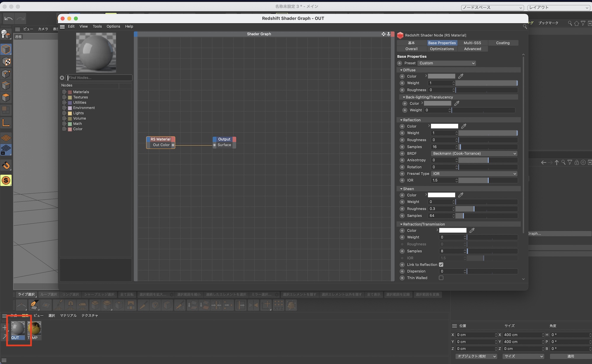Image resolution: width=592 pixels, height=364 pixels.
Task: Switch to the Multi-SSS tab
Action: click(x=472, y=43)
